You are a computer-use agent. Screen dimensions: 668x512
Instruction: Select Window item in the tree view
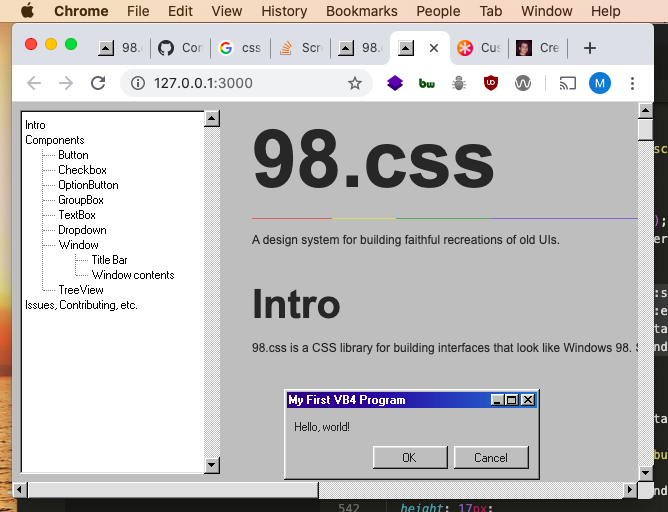[x=78, y=245]
